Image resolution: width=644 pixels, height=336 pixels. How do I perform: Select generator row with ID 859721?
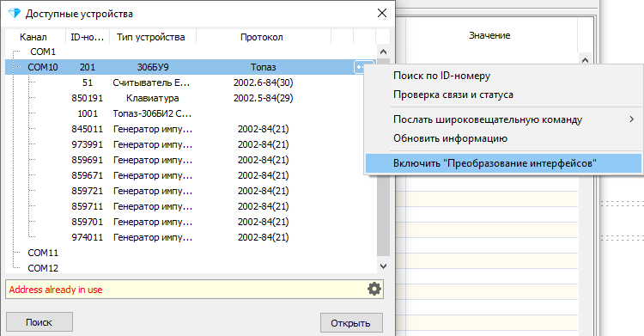pos(191,191)
